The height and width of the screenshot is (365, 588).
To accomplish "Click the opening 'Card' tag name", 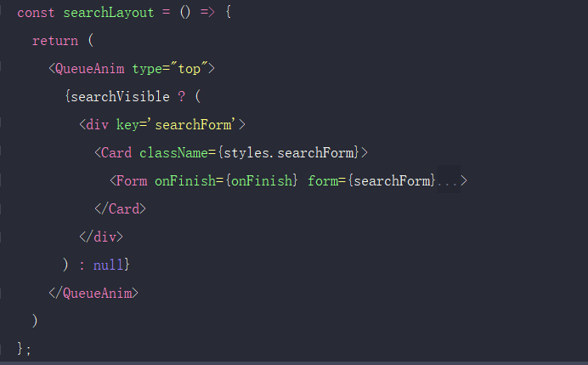I will click(116, 153).
